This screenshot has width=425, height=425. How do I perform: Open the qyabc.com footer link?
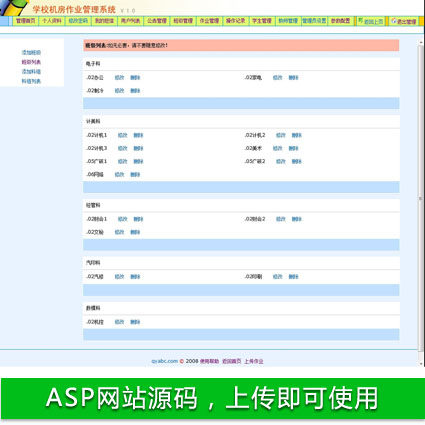pos(165,361)
